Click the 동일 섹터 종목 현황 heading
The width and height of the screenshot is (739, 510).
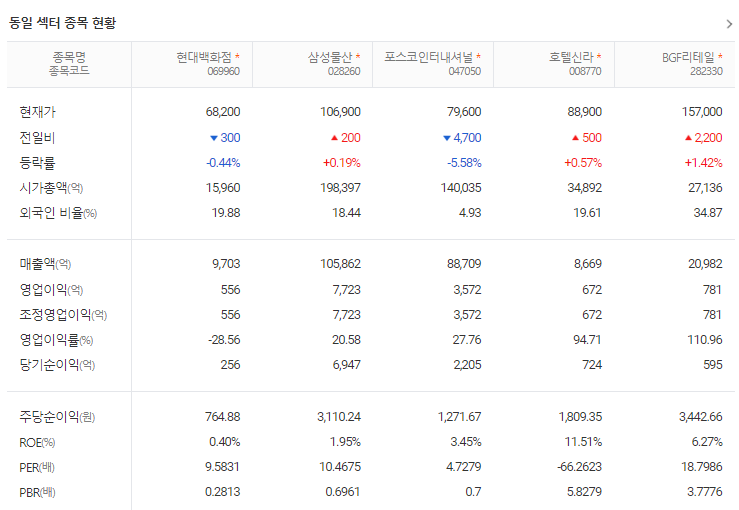pos(62,23)
